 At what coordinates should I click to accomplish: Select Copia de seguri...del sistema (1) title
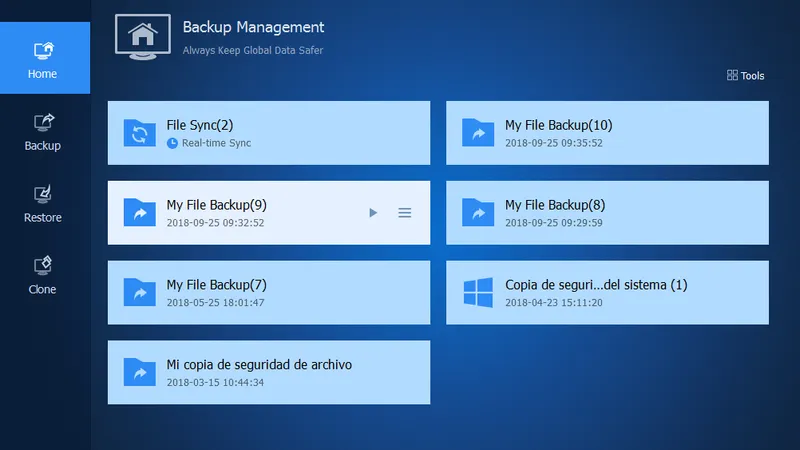tap(596, 285)
